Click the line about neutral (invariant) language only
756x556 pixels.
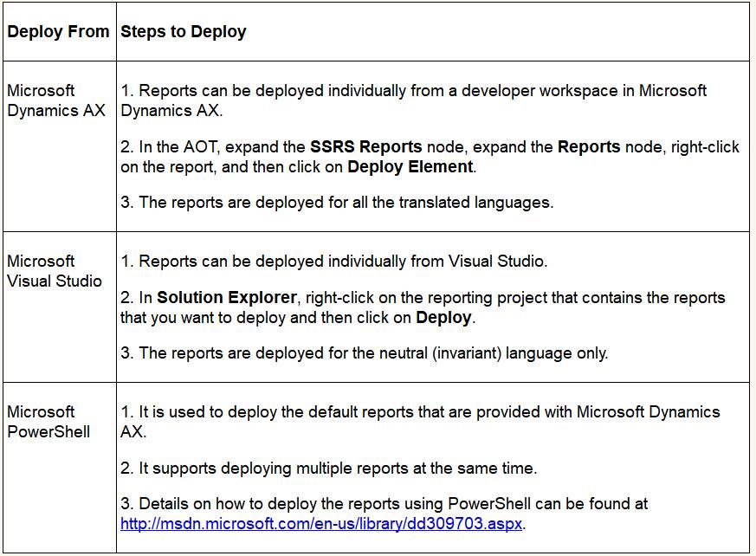click(x=365, y=353)
